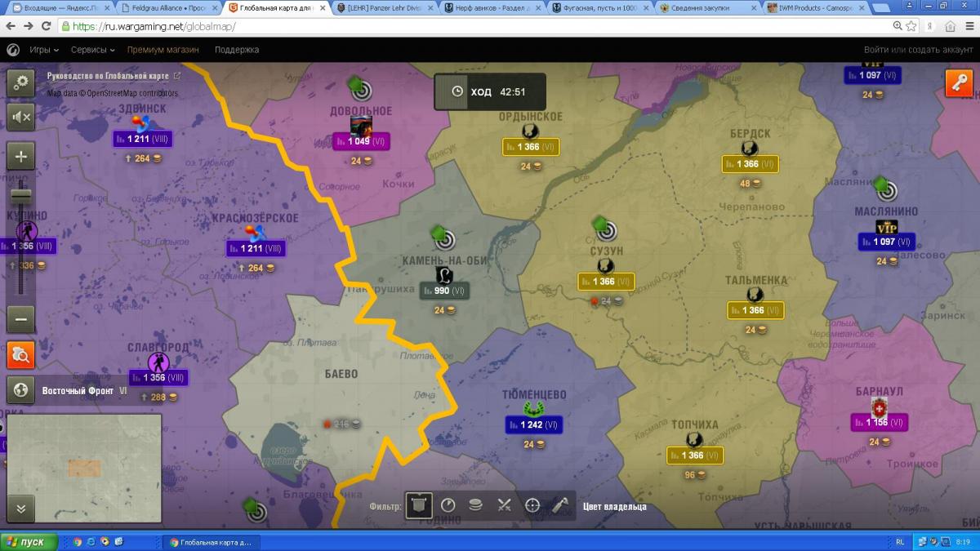
Task: Switch to Сведения закупки browser tab
Action: pyautogui.click(x=708, y=7)
